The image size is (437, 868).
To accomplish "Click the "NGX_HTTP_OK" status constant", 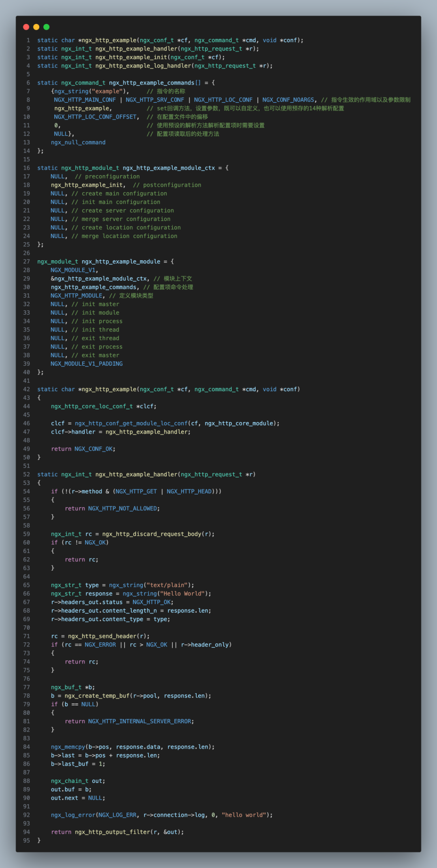I will pos(151,602).
